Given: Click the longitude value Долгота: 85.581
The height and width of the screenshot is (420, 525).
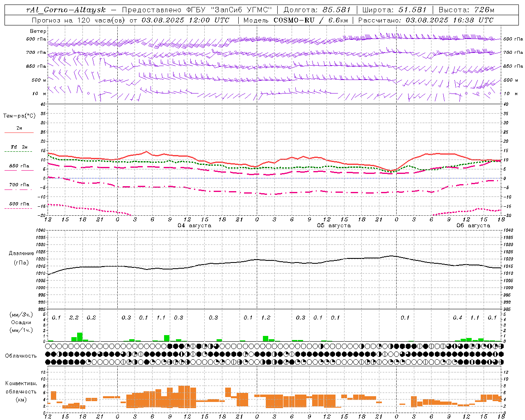Looking at the screenshot, I should 317,10.
